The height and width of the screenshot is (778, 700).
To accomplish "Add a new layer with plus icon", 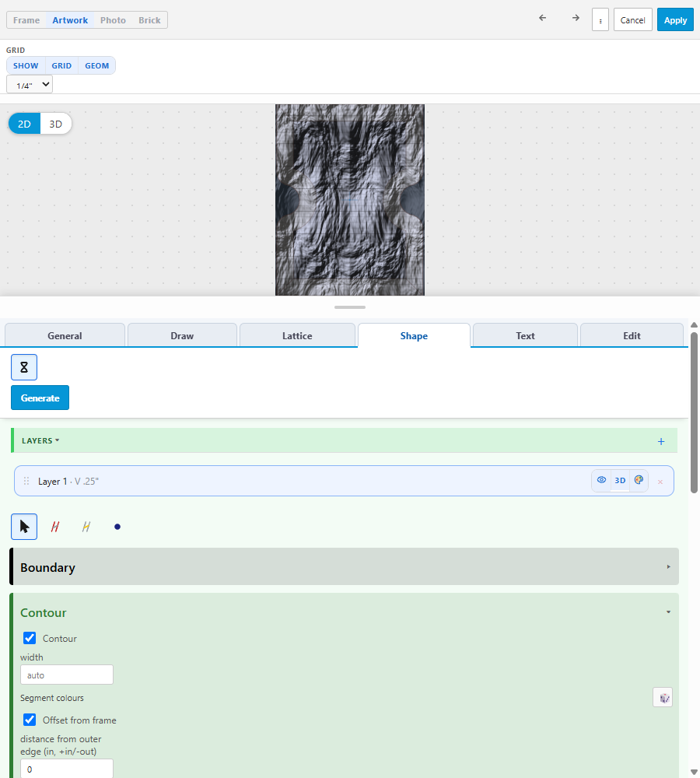I will [661, 441].
